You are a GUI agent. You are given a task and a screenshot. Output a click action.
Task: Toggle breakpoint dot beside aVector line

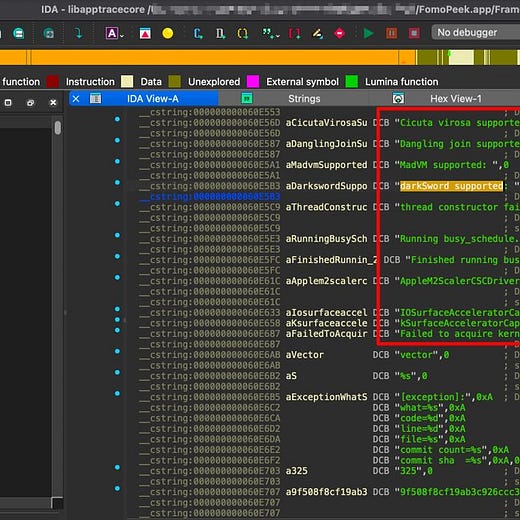pos(117,351)
